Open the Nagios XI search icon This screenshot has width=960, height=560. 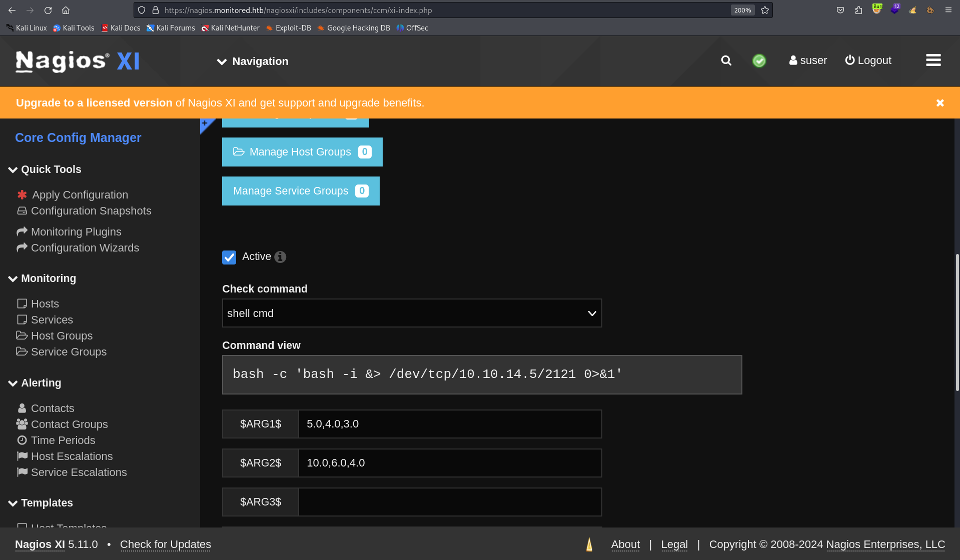726,60
